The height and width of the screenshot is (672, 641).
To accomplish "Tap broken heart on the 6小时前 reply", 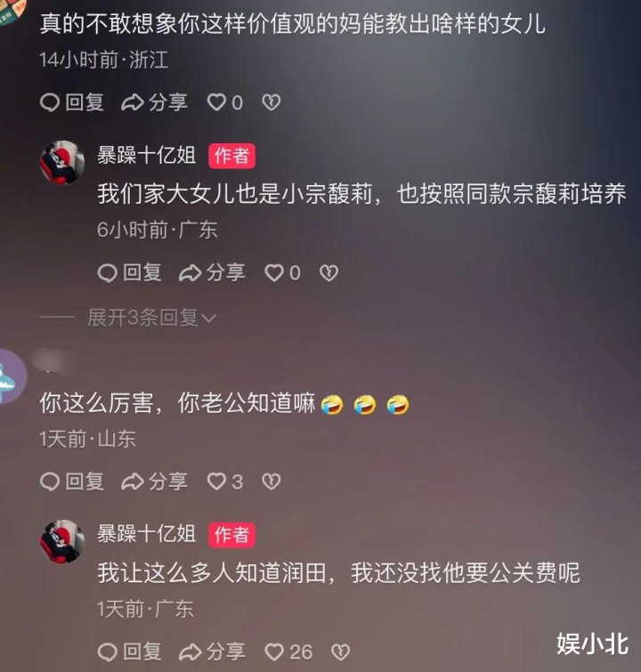I will [x=329, y=273].
